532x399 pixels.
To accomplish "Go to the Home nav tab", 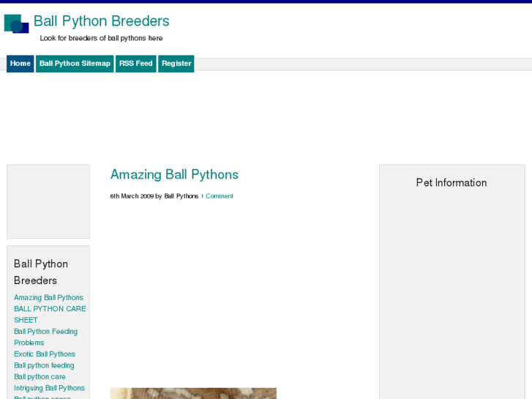I will tap(20, 64).
